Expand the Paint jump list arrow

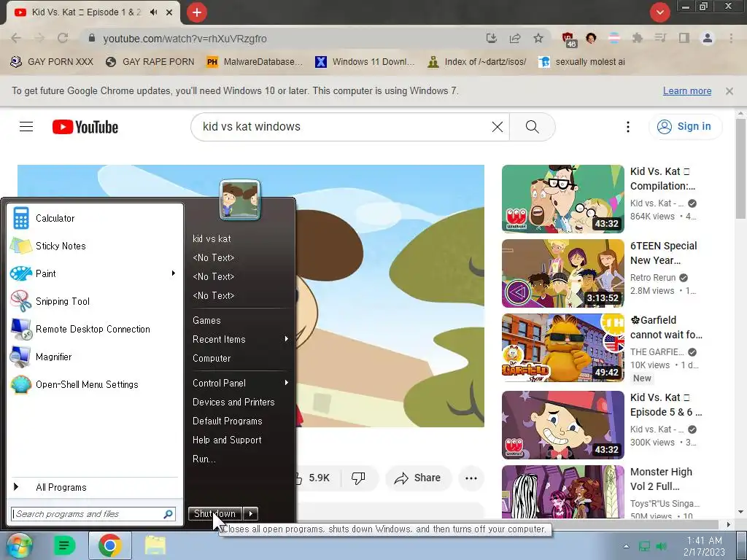tap(174, 273)
